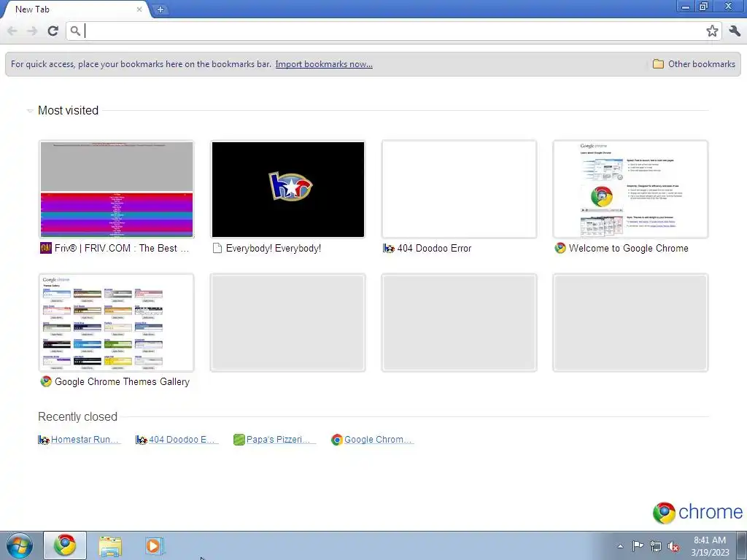Select the New Tab tab

click(x=76, y=9)
